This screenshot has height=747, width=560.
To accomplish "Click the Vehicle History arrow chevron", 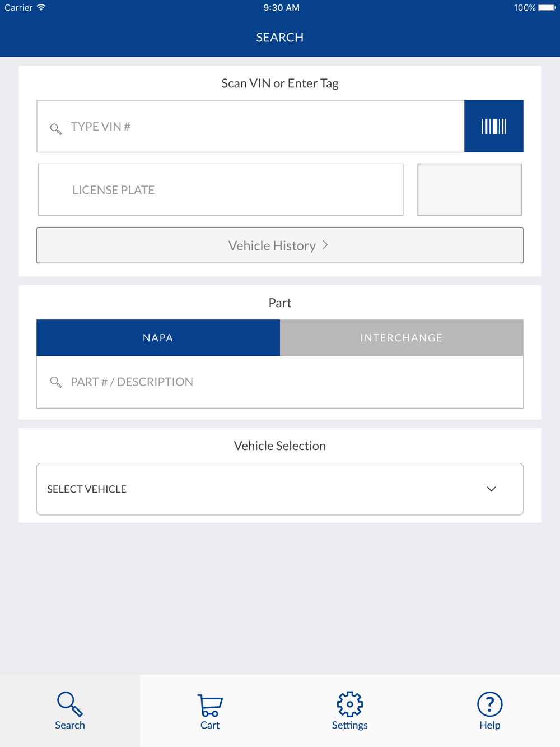I will pyautogui.click(x=325, y=245).
